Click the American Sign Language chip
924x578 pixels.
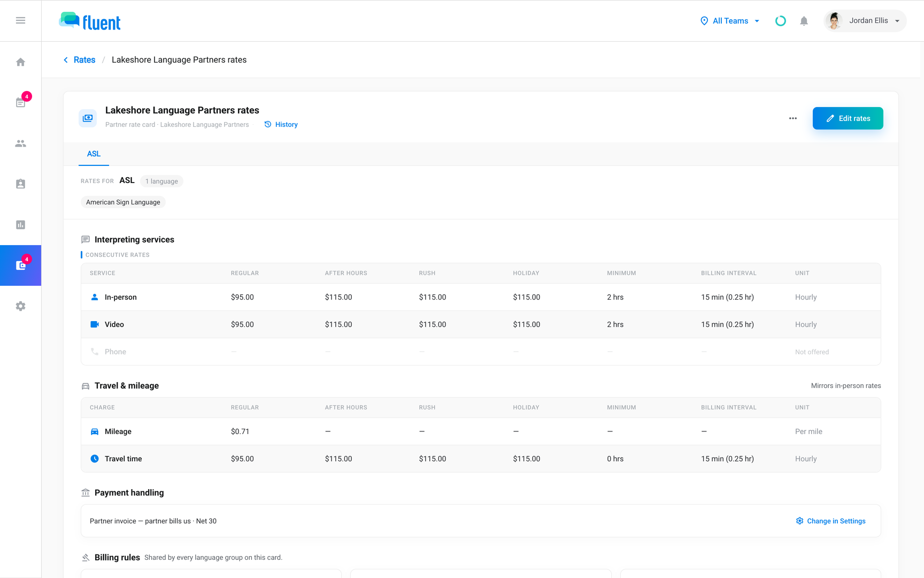coord(123,202)
